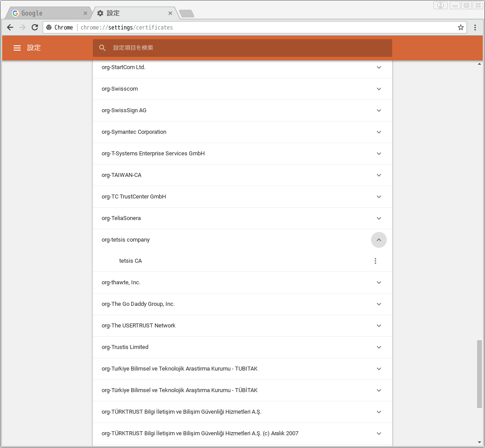
Task: Open the hamburger main menu in settings
Action: click(x=17, y=48)
